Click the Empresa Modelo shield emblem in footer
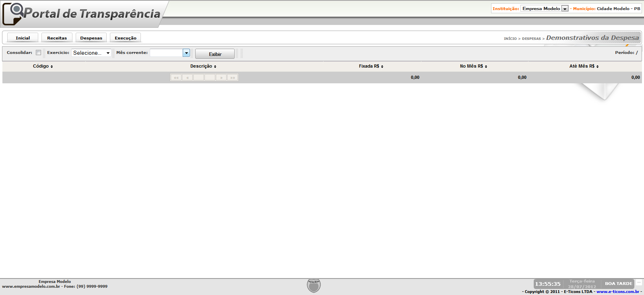The height and width of the screenshot is (295, 644). pos(314,286)
